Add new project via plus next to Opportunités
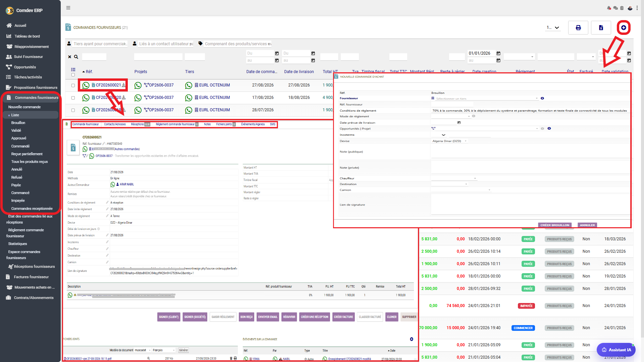 549,128
